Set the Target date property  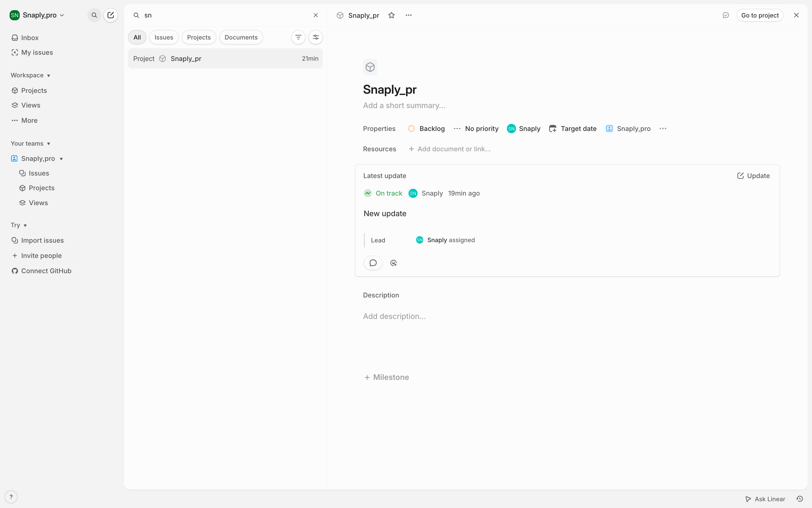(x=573, y=129)
